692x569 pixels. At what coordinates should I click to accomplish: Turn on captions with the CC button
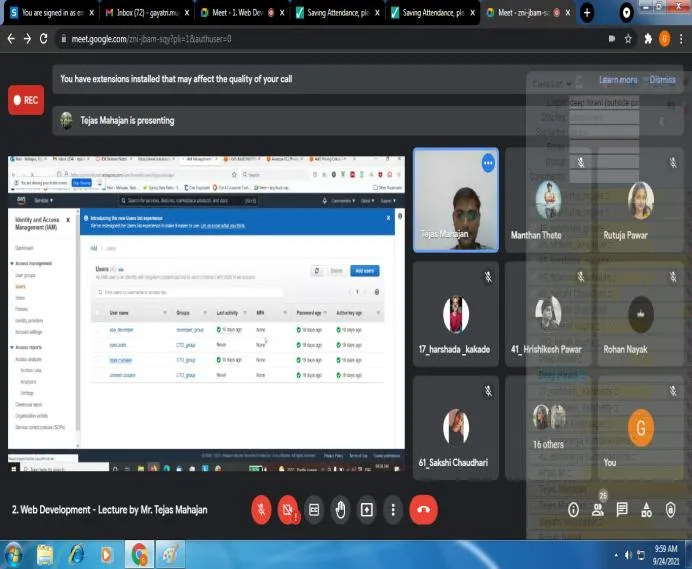[x=314, y=510]
